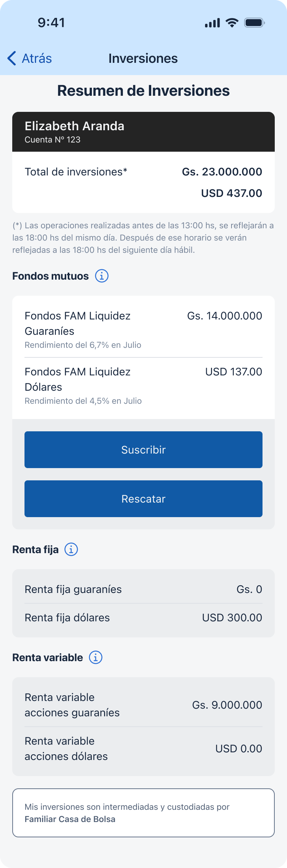This screenshot has width=287, height=868.
Task: Tap the cellular signal icon
Action: (x=212, y=23)
